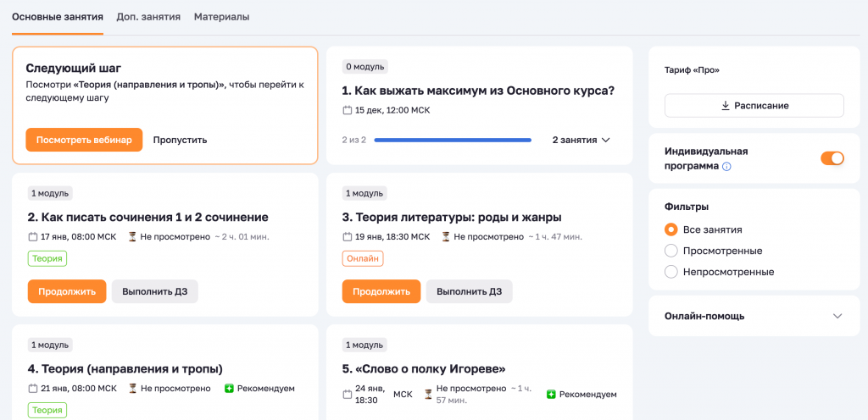Click green Рекомендуем icon in lesson 5 card
Viewport: 868px width, 420px height.
(551, 395)
